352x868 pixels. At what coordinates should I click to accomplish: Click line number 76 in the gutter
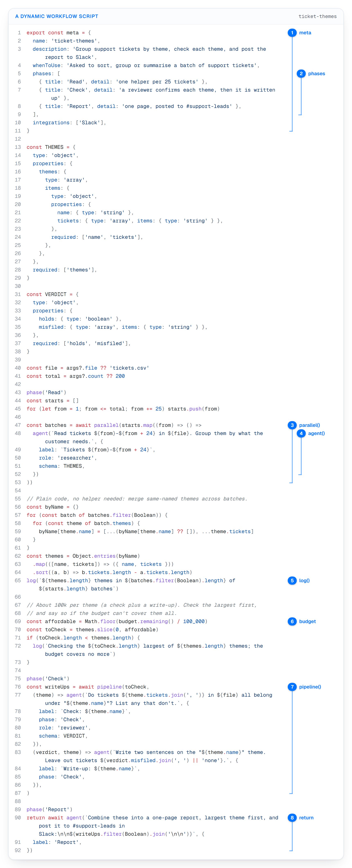[18, 687]
